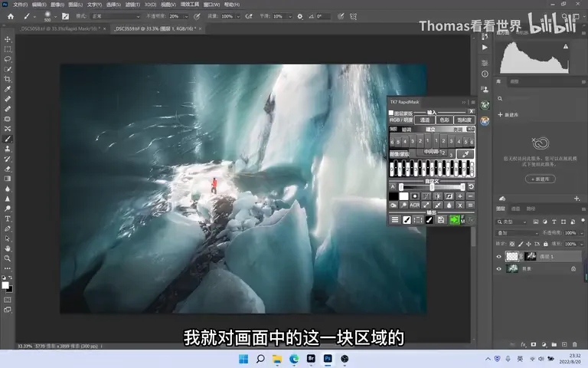The width and height of the screenshot is (588, 368).
Task: Switch to the Channels tab in layers panel
Action: [516, 209]
